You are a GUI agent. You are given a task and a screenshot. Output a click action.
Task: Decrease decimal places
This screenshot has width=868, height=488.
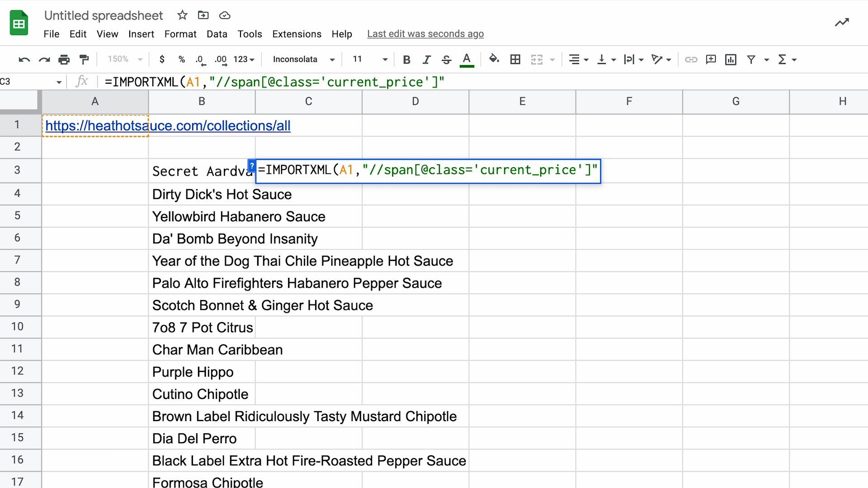pyautogui.click(x=201, y=59)
